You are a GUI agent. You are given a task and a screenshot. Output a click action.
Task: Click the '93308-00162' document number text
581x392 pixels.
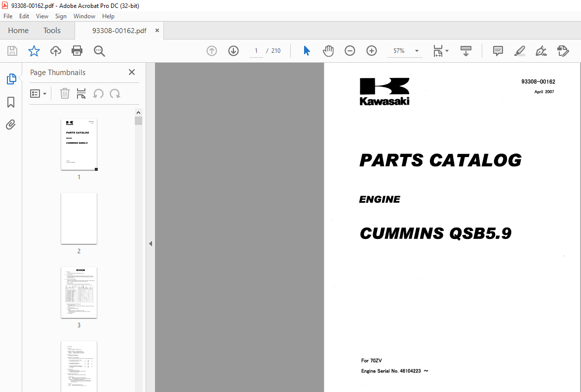(538, 81)
